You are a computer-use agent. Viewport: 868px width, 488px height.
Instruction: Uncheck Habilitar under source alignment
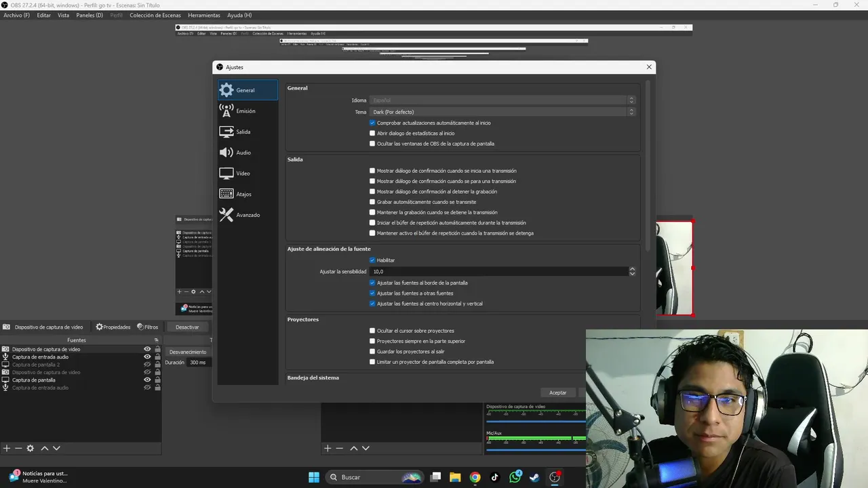[372, 260]
